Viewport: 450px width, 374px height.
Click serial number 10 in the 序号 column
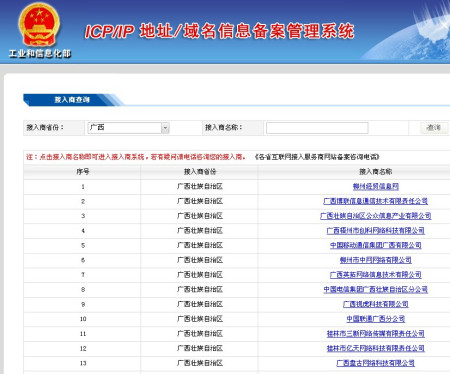click(83, 319)
